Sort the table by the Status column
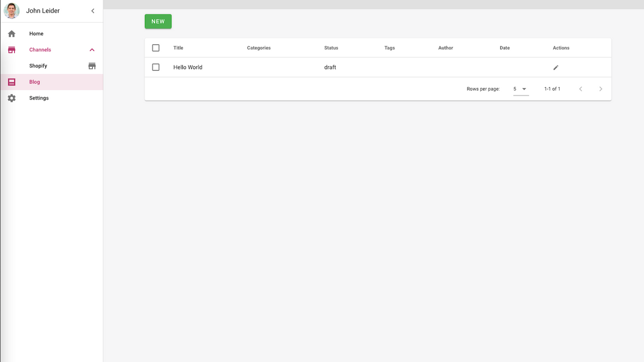 coord(331,48)
